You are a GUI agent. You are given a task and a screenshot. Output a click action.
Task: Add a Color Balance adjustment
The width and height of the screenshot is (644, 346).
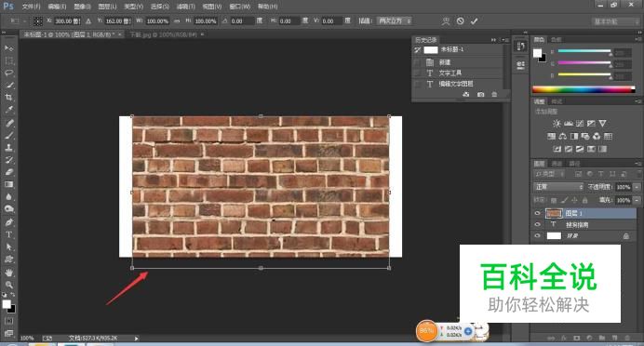[563, 136]
